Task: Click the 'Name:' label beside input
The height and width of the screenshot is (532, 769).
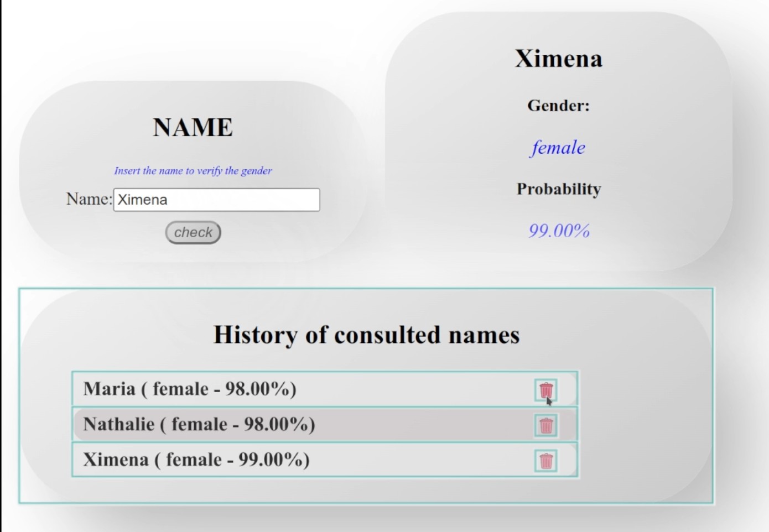Action: point(89,199)
